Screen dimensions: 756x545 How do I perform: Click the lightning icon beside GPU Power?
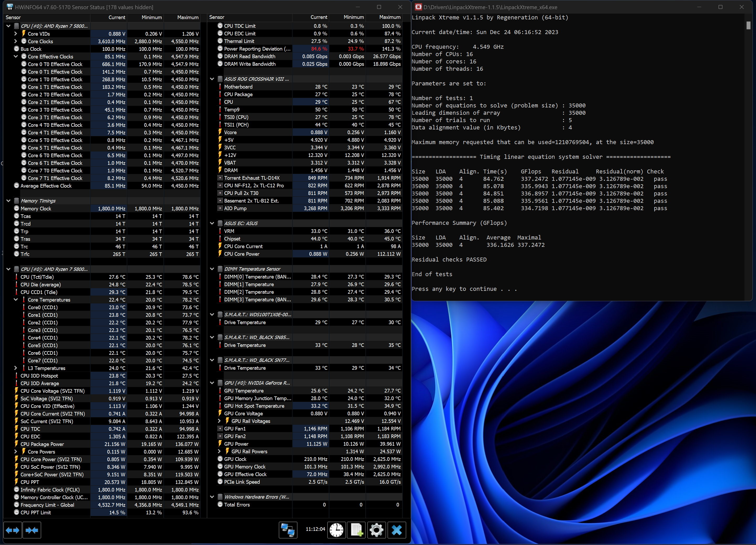click(220, 444)
